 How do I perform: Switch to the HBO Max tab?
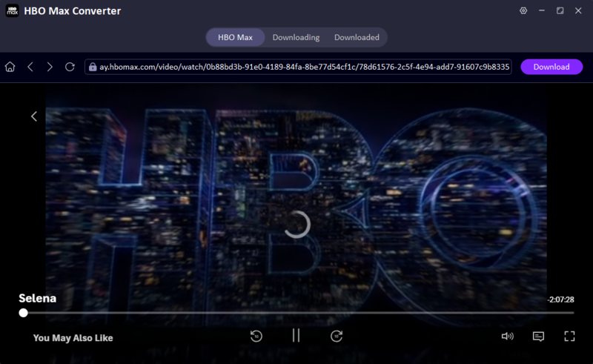235,38
